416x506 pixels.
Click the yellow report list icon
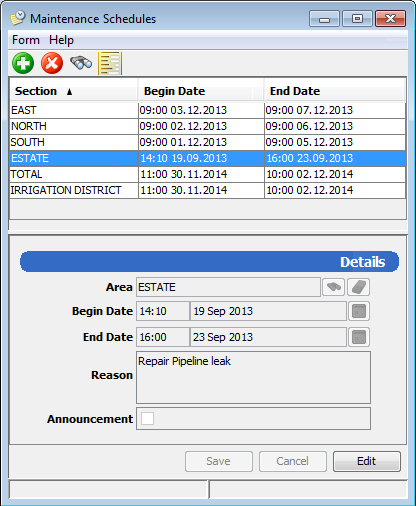point(110,63)
